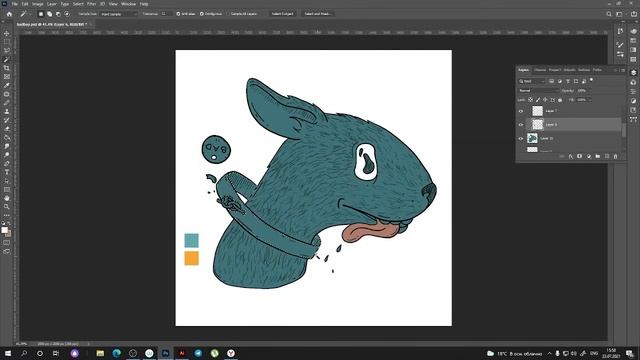The image size is (640, 360).
Task: Select the Lasso tool
Action: tap(7, 50)
